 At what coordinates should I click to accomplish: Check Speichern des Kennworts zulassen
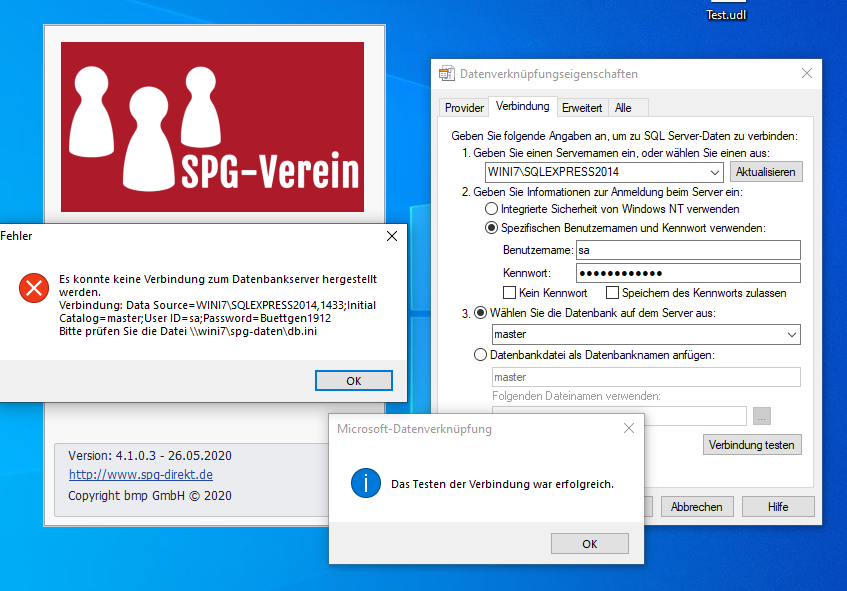tap(613, 293)
